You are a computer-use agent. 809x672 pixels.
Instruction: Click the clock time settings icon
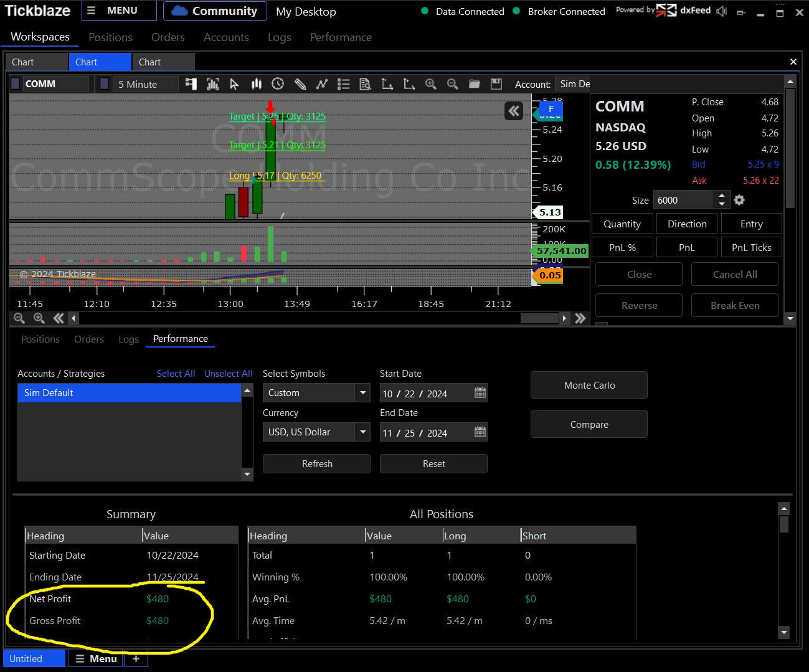coord(278,84)
